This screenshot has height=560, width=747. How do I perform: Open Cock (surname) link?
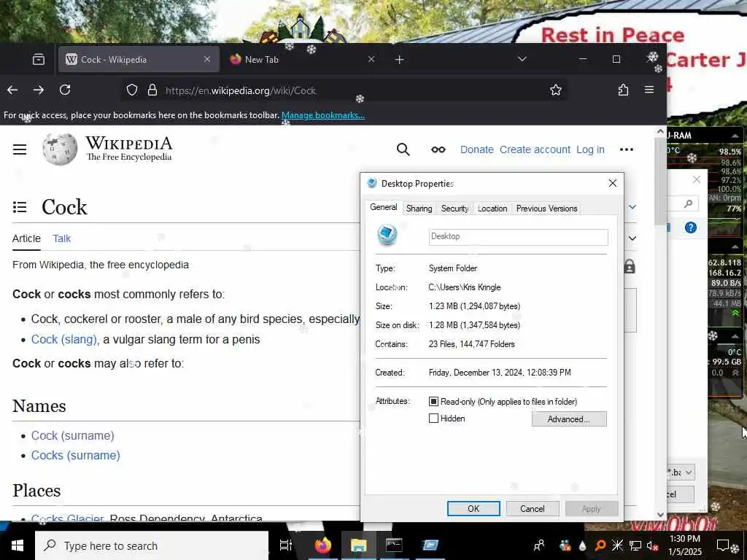[73, 436]
